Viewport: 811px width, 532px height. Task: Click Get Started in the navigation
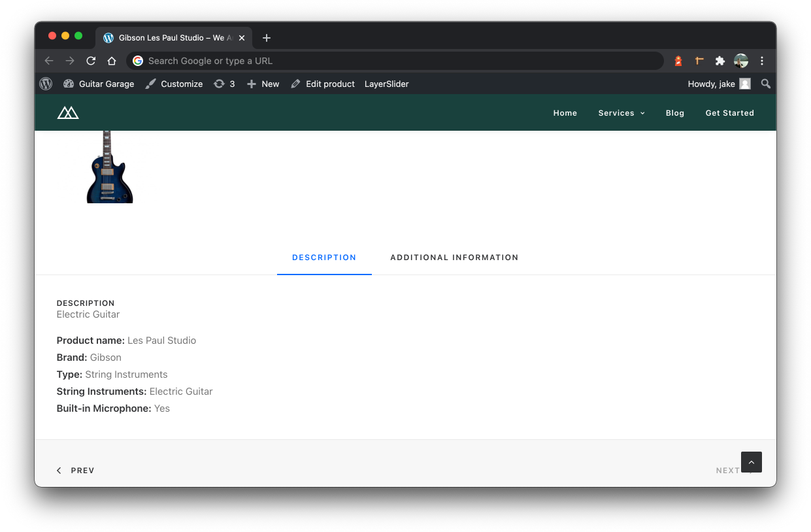click(729, 112)
